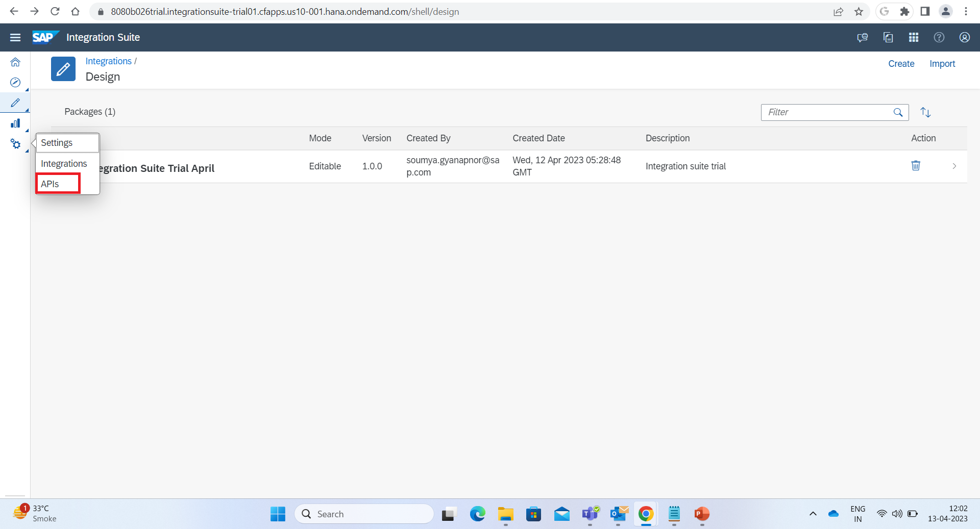Viewport: 980px width, 529px height.
Task: Open the browser extensions puzzle icon
Action: coord(904,11)
